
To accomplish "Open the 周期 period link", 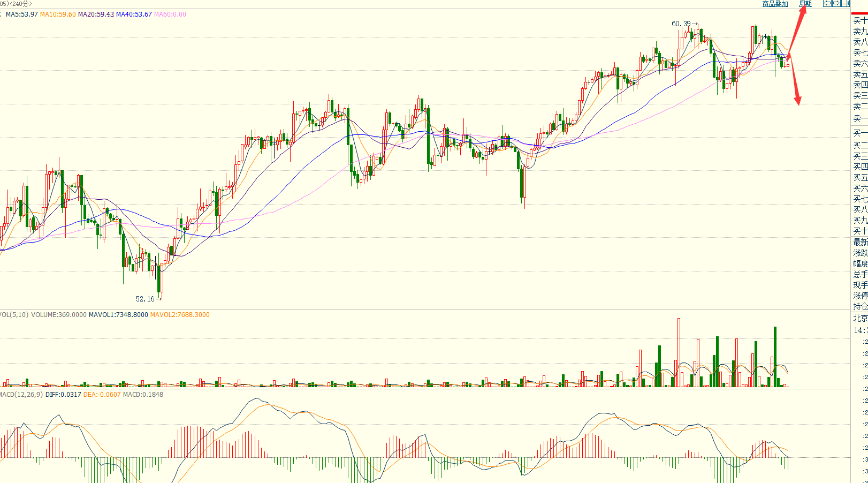I will point(805,4).
